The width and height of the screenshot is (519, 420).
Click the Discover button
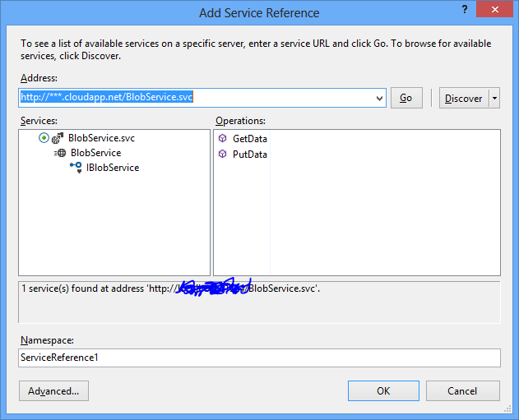coord(463,98)
